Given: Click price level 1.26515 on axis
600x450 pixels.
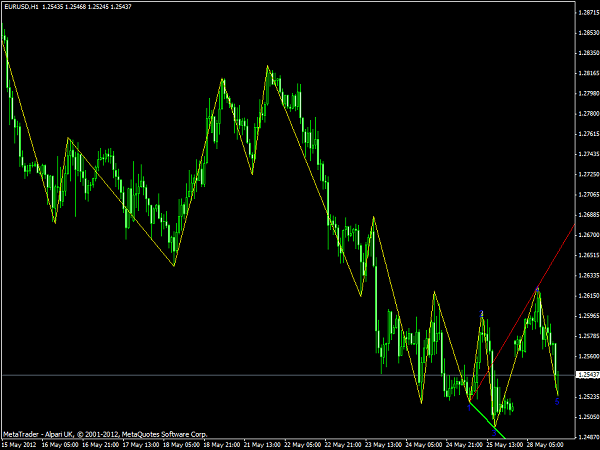Looking at the screenshot, I should coord(589,255).
